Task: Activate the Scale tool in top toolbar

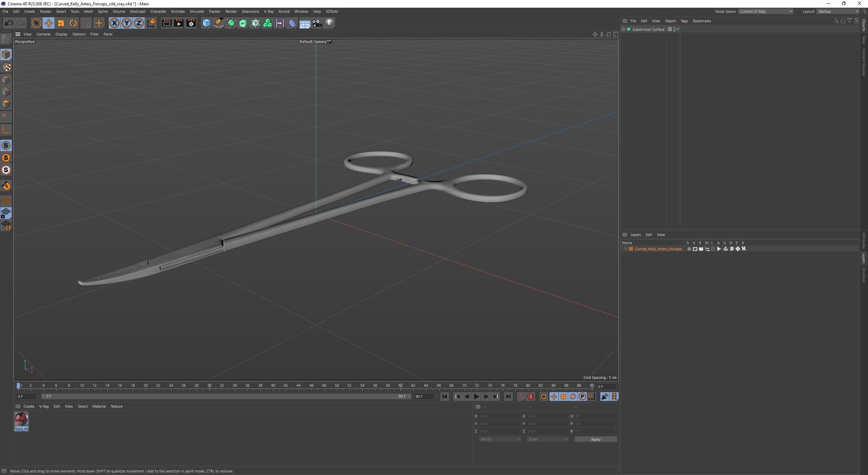Action: [x=61, y=23]
